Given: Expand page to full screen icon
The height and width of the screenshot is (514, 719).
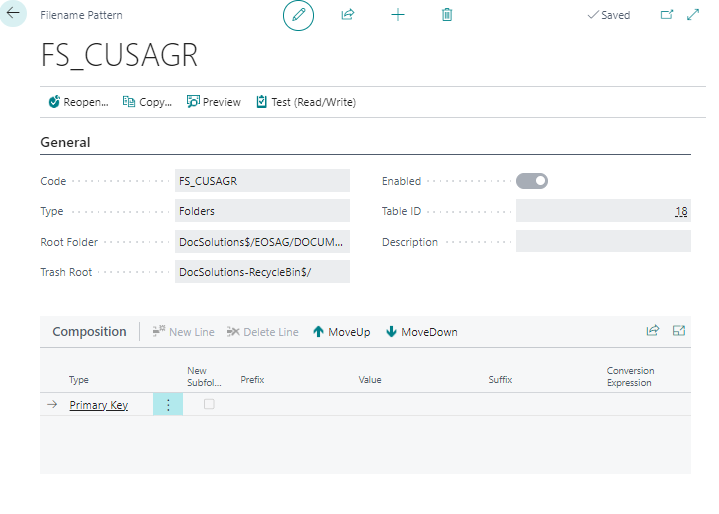Looking at the screenshot, I should [692, 15].
